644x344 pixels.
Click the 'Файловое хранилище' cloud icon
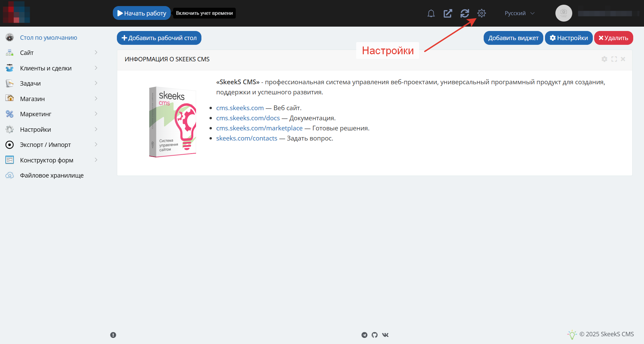point(10,175)
